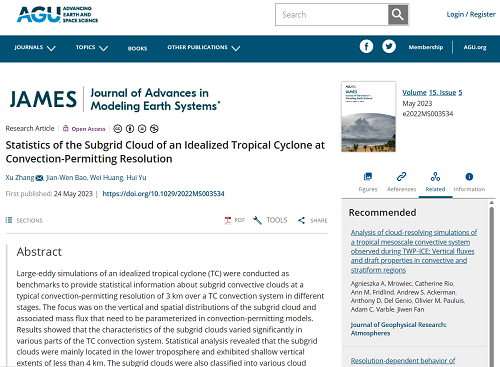Click the Abstract heading

click(x=39, y=252)
